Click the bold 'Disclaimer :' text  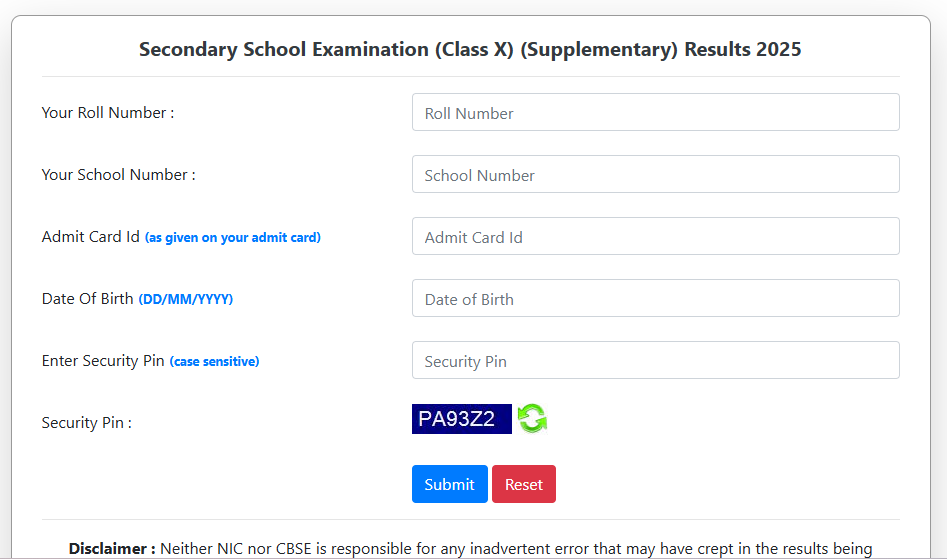click(112, 549)
